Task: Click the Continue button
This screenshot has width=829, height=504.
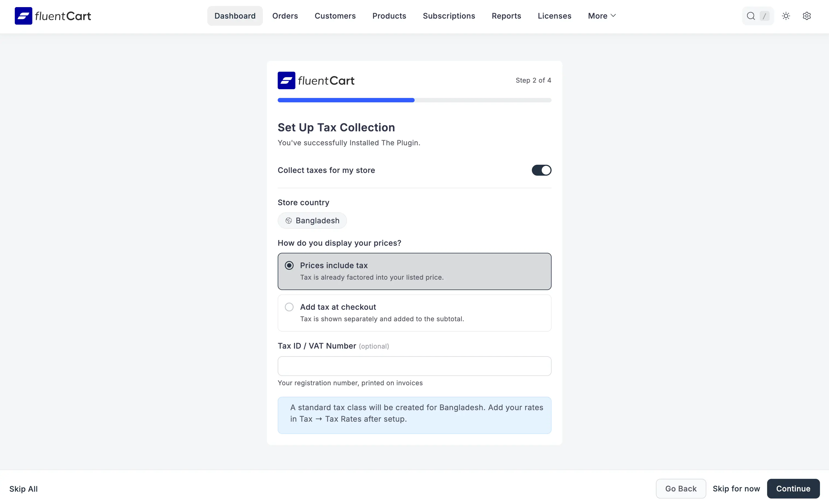Action: [793, 488]
